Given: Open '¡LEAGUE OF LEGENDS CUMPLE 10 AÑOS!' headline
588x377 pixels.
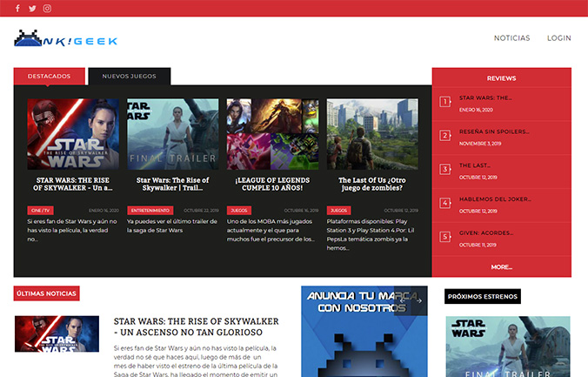Looking at the screenshot, I should [x=272, y=184].
